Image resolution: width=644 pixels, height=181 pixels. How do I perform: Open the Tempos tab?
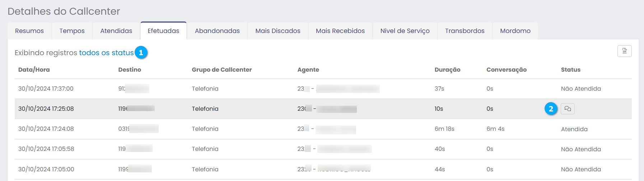(72, 31)
